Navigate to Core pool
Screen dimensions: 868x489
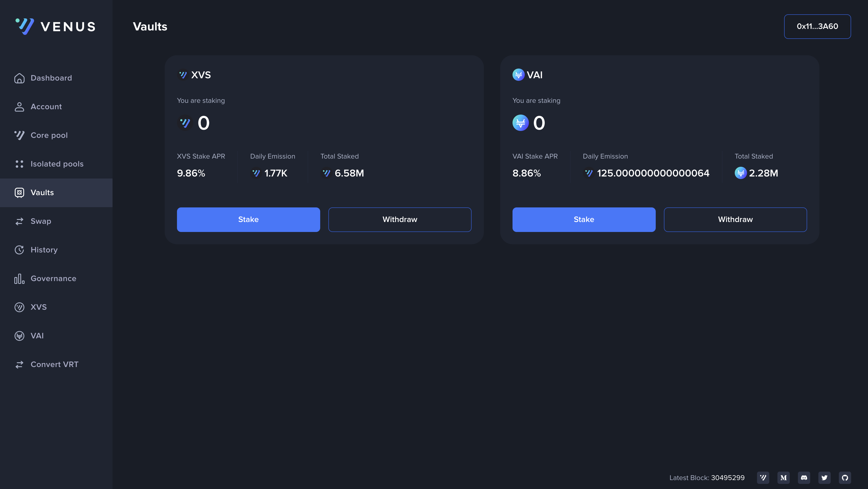click(x=49, y=135)
